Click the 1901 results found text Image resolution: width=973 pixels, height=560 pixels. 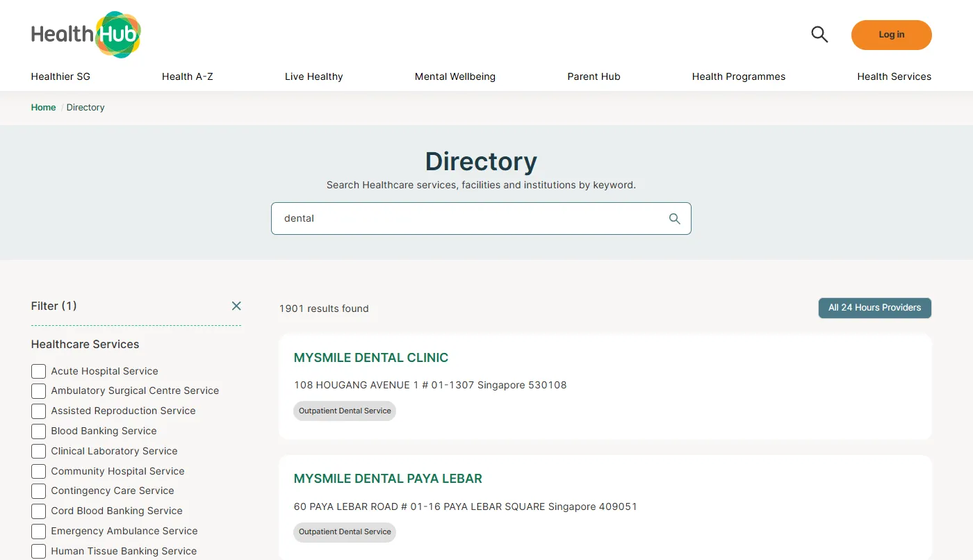coord(324,308)
